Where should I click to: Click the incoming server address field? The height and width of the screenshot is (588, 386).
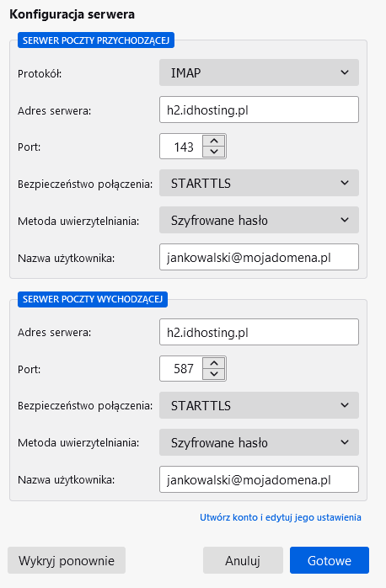[259, 110]
